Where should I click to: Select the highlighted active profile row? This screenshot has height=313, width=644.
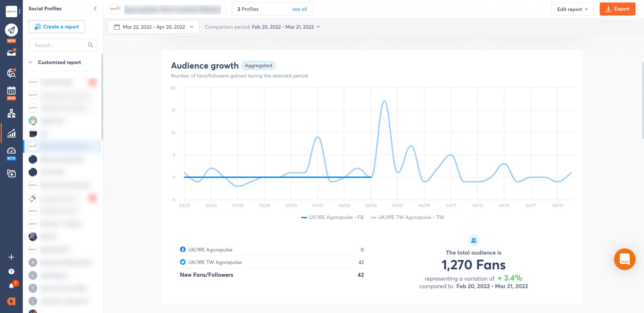[62, 146]
